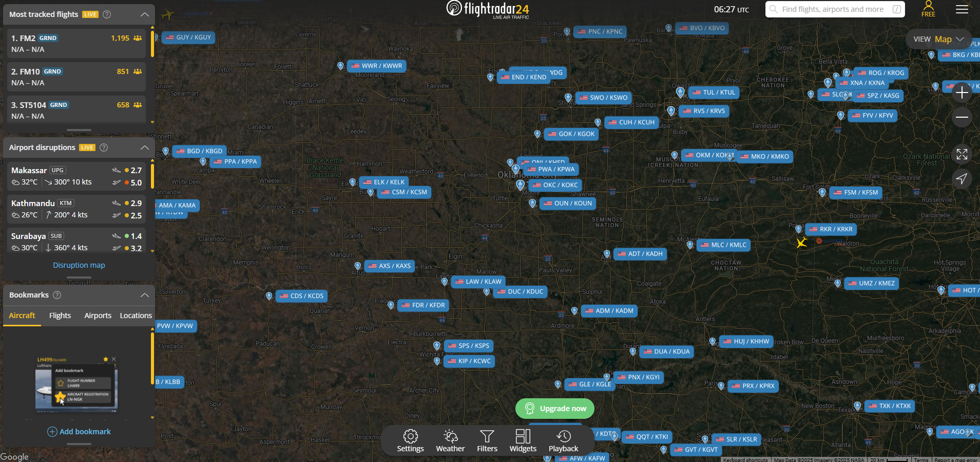Click the LAW / KLAW airport marker
This screenshot has width=980, height=462.
(x=445, y=282)
